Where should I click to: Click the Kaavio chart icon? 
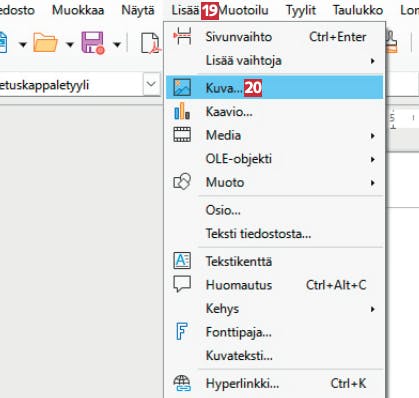pos(182,111)
